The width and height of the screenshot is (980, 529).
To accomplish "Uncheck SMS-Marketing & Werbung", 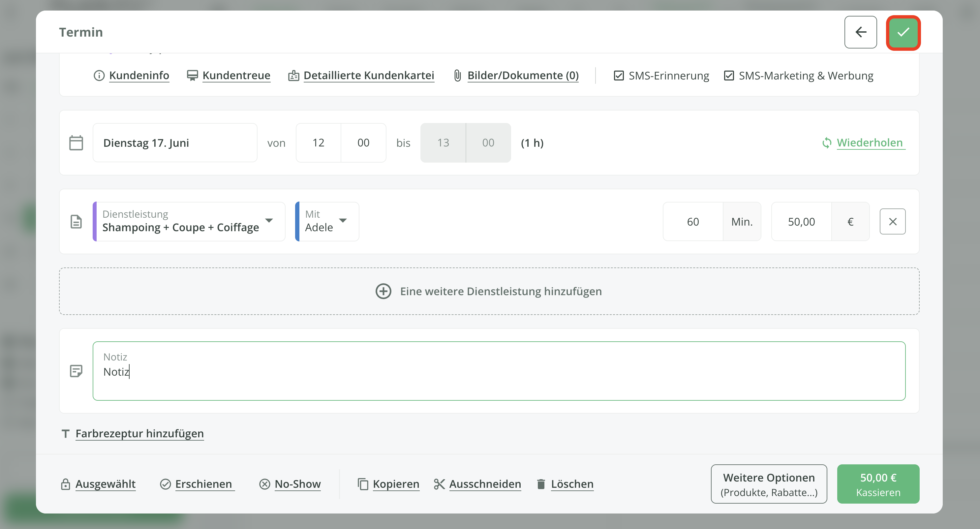I will click(729, 75).
